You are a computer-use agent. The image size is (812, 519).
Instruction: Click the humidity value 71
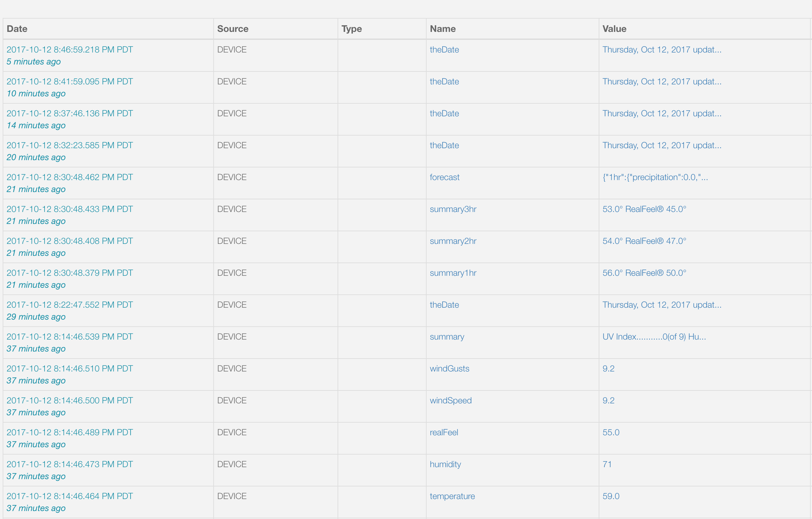tap(607, 465)
